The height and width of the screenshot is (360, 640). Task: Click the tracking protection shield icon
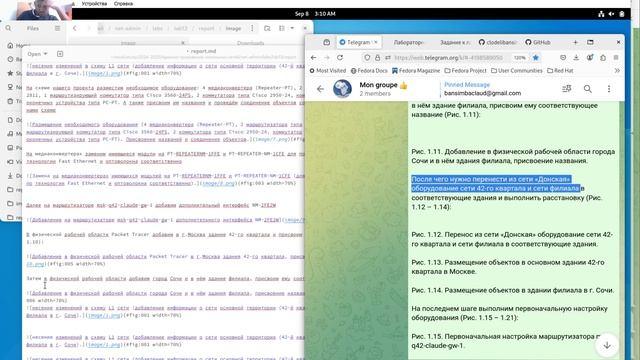[x=367, y=58]
